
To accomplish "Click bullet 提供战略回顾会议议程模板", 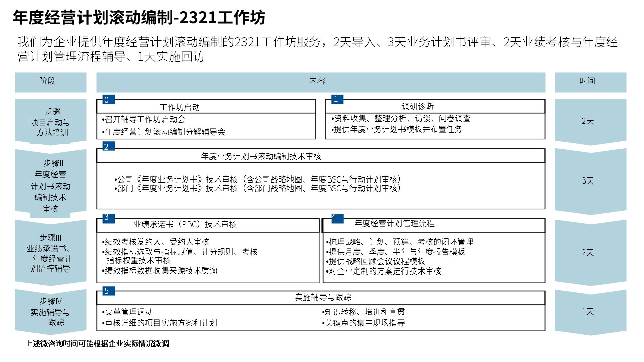I will [375, 261].
